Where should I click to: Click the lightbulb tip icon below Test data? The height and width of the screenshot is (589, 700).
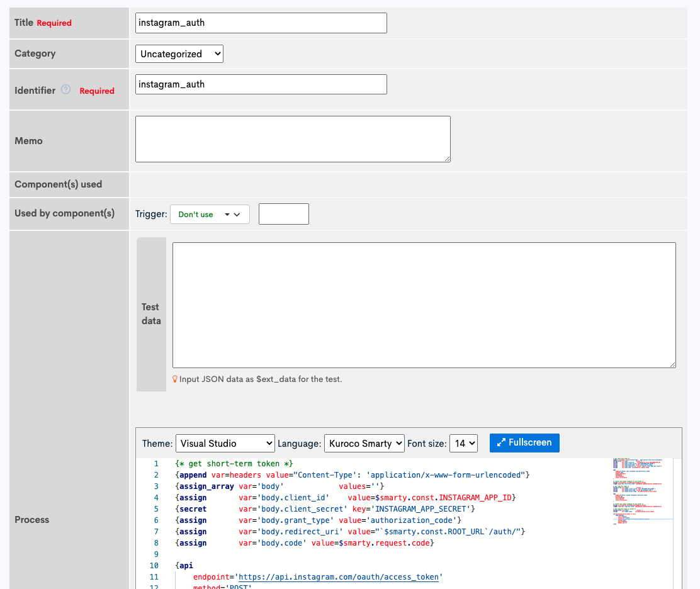pyautogui.click(x=175, y=379)
